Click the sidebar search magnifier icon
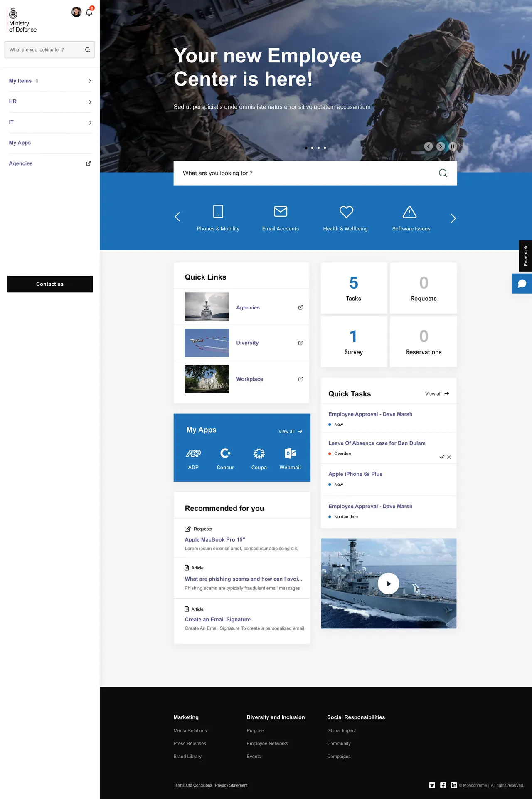 point(88,50)
